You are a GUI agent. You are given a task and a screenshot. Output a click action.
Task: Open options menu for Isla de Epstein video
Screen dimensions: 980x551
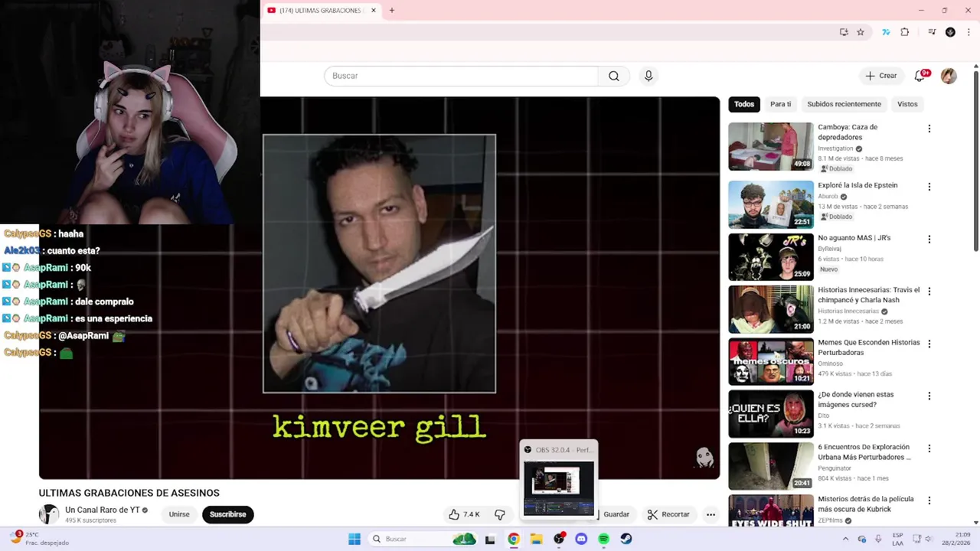click(929, 187)
